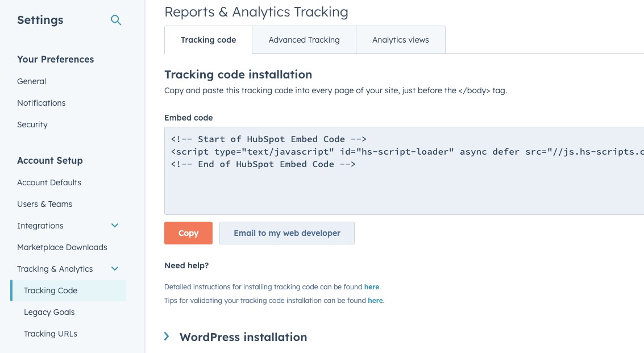Click Email to my web developer

pos(287,233)
